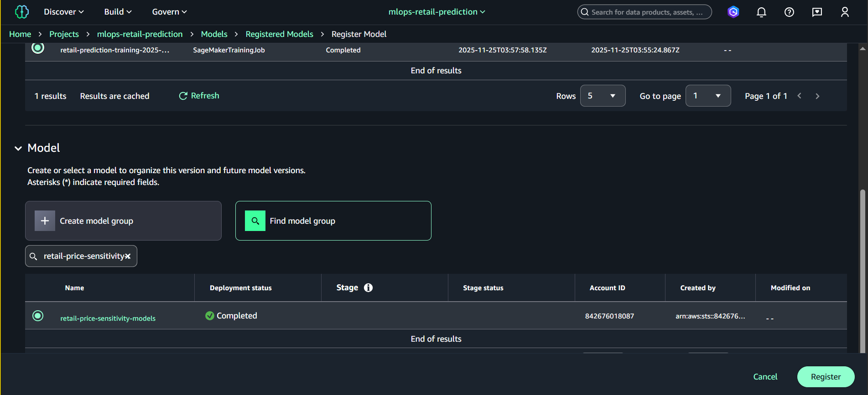Viewport: 868px width, 395px height.
Task: Open mlops-retail-prediction breadcrumb link
Action: 140,34
